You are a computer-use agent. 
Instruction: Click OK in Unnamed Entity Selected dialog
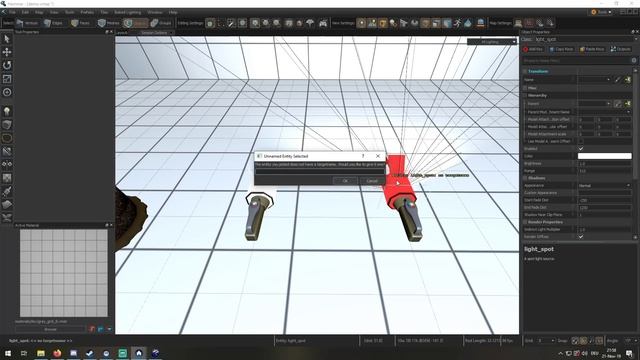[345, 181]
